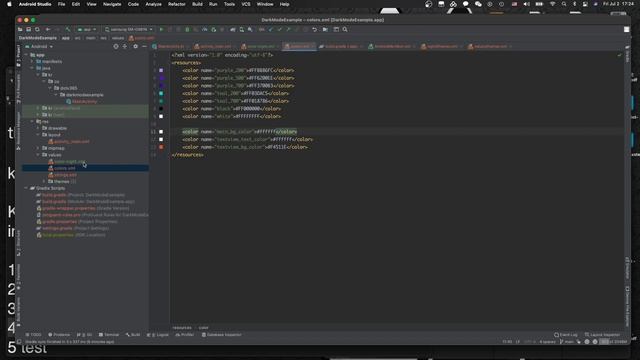Viewport: 640px width, 360px height.
Task: Select MainActivity in project tree
Action: pos(82,101)
